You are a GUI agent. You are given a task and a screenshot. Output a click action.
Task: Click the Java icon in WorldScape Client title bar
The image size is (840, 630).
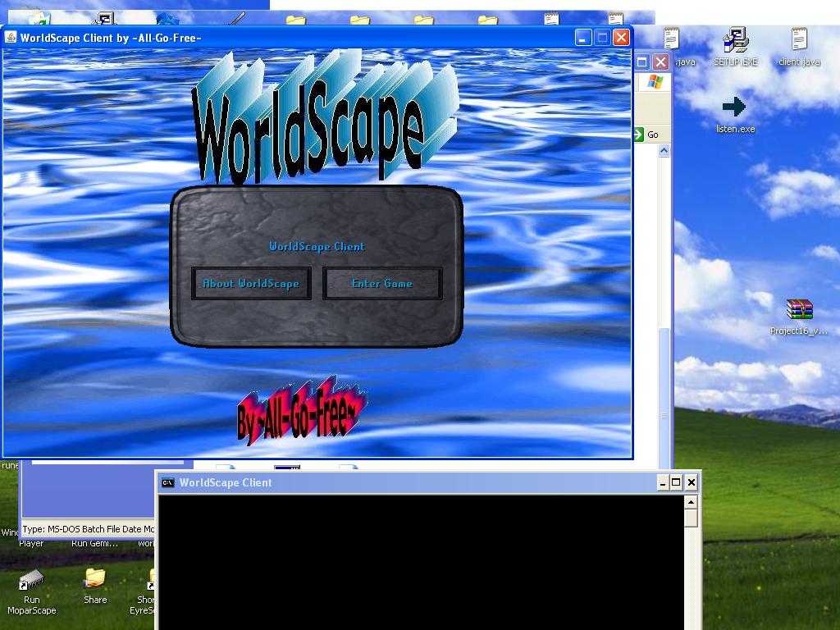[10, 38]
